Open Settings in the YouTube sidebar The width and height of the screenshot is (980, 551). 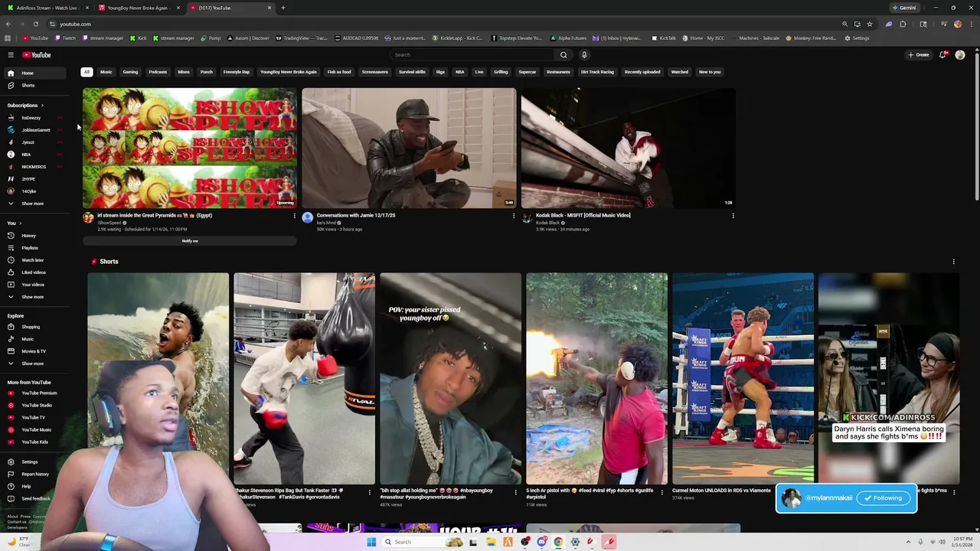37,461
